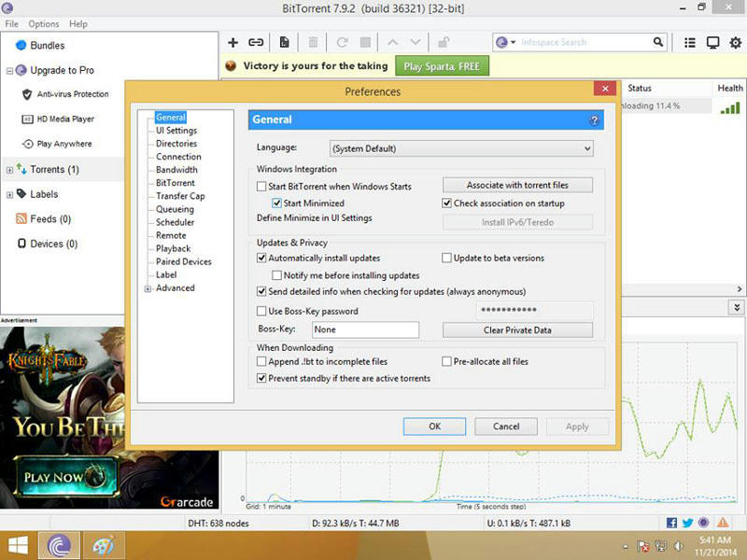Click the Boss-Key input field

pyautogui.click(x=365, y=329)
